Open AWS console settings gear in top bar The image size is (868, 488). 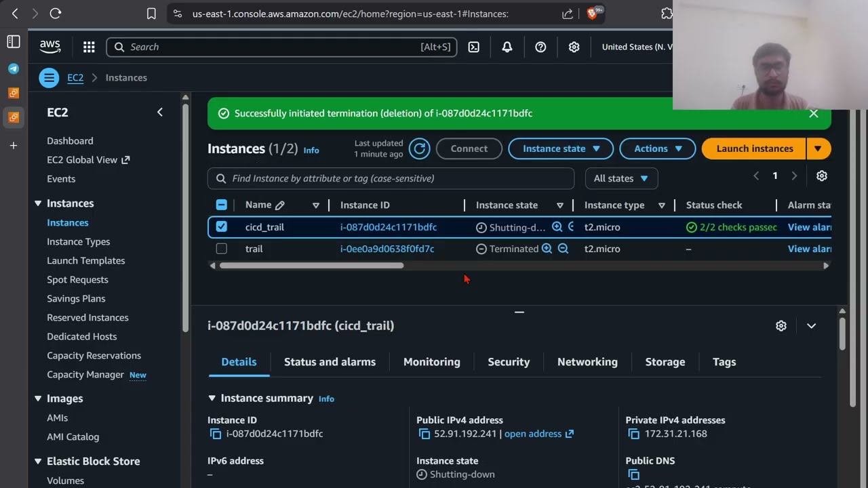(574, 47)
